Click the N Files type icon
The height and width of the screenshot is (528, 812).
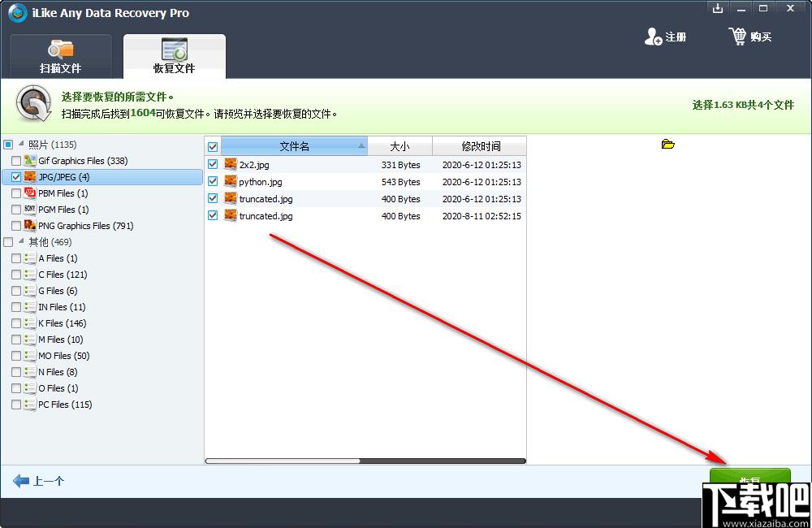click(x=30, y=371)
